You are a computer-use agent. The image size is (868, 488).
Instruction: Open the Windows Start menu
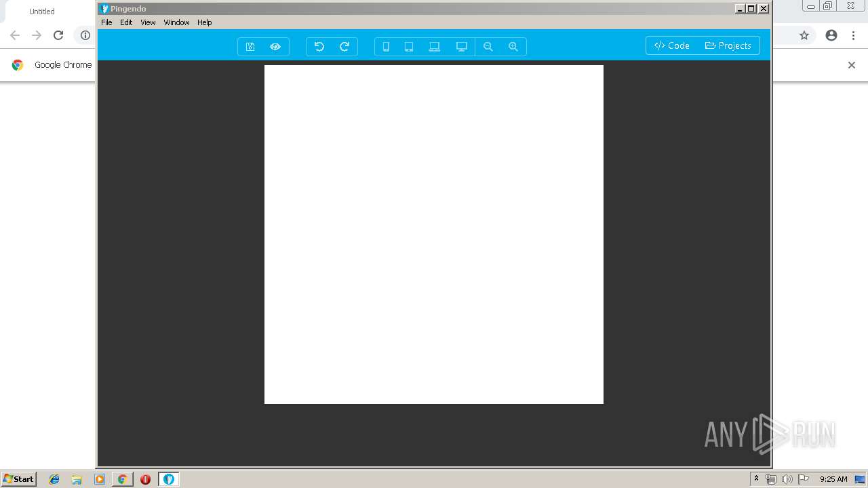point(18,479)
